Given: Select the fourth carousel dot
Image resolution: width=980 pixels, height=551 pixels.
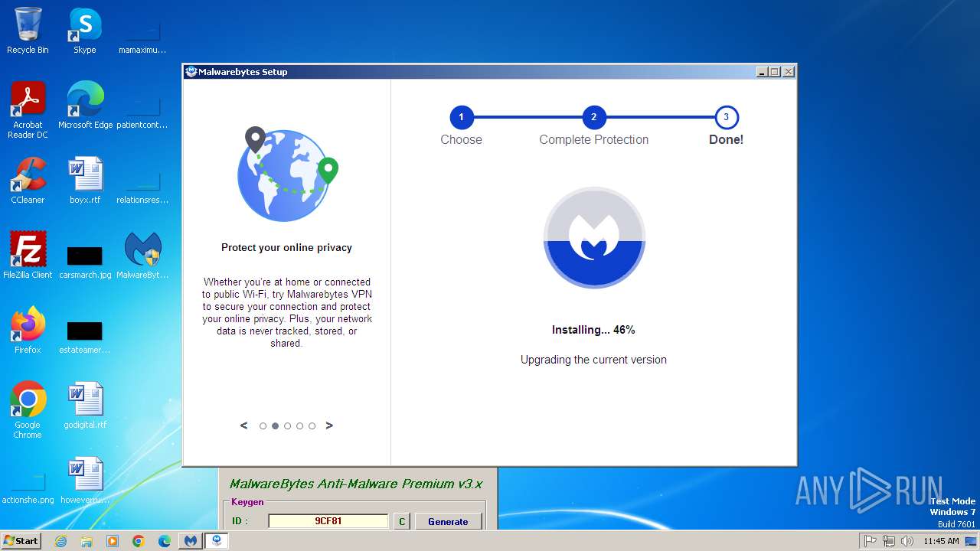Looking at the screenshot, I should [299, 426].
